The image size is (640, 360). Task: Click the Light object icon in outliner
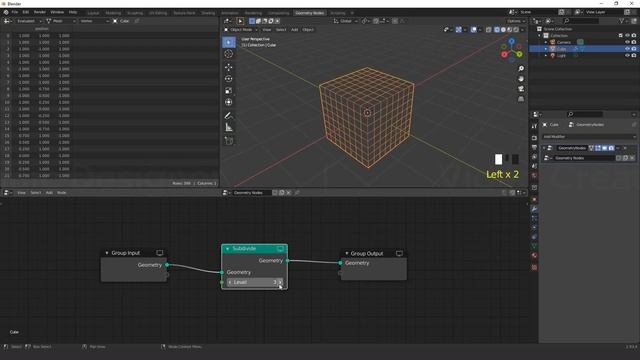coord(553,56)
